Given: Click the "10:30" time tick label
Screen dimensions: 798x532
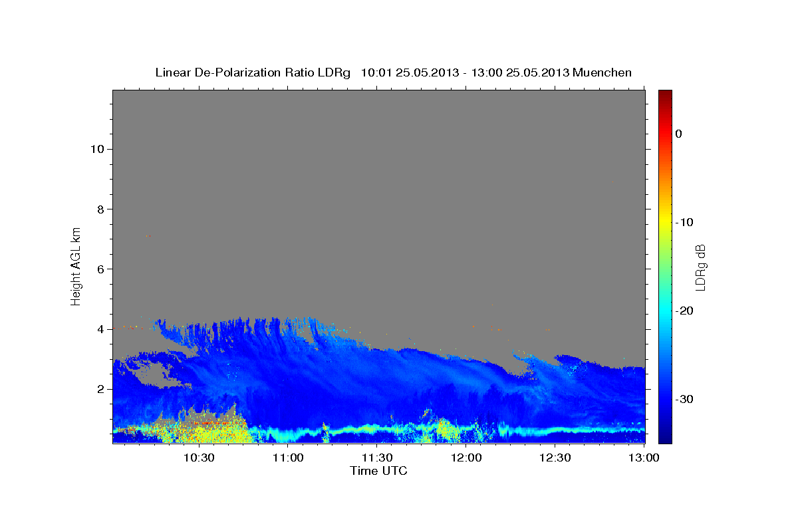Looking at the screenshot, I should 199,458.
